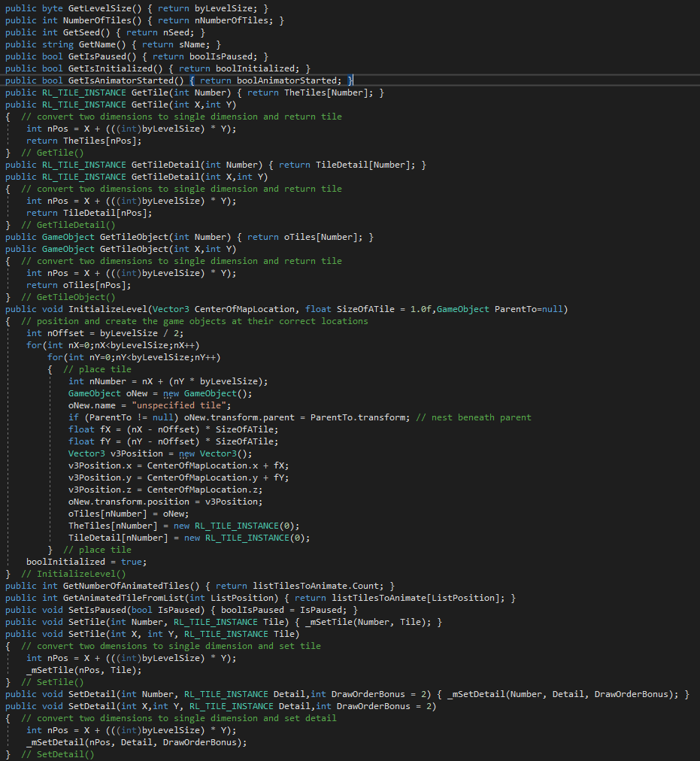Click the nOffset variable declaration line

[105, 333]
